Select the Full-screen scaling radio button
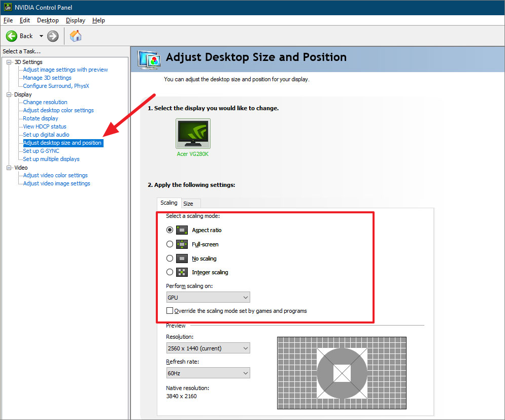 click(x=170, y=244)
